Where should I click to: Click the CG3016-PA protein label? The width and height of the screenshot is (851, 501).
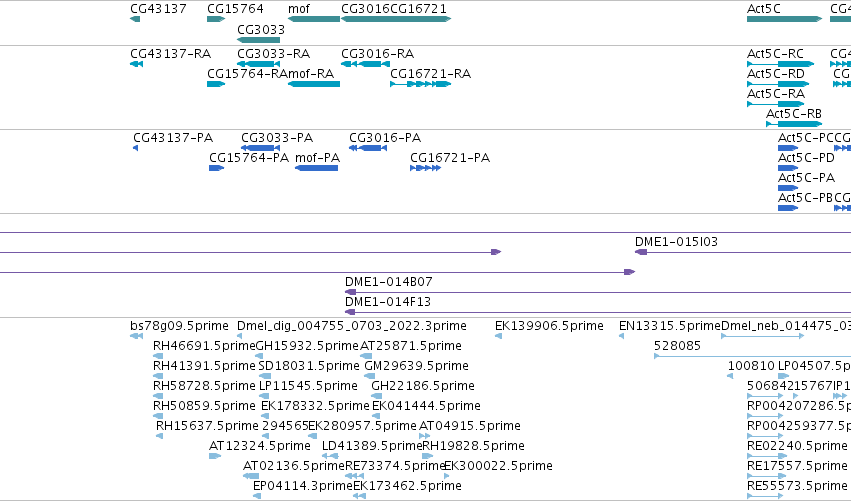pyautogui.click(x=385, y=138)
